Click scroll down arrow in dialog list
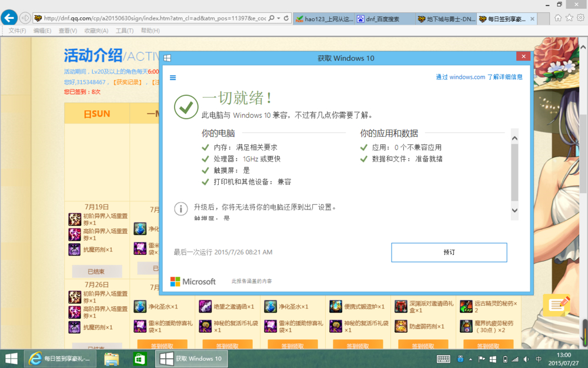The width and height of the screenshot is (588, 368). [515, 210]
